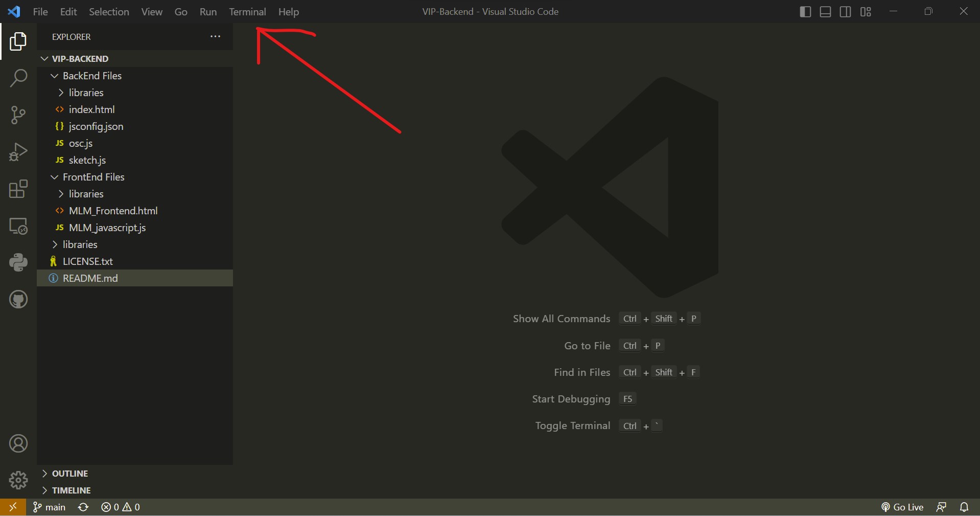Open the Remote Explorer icon
The image size is (980, 516).
click(18, 226)
